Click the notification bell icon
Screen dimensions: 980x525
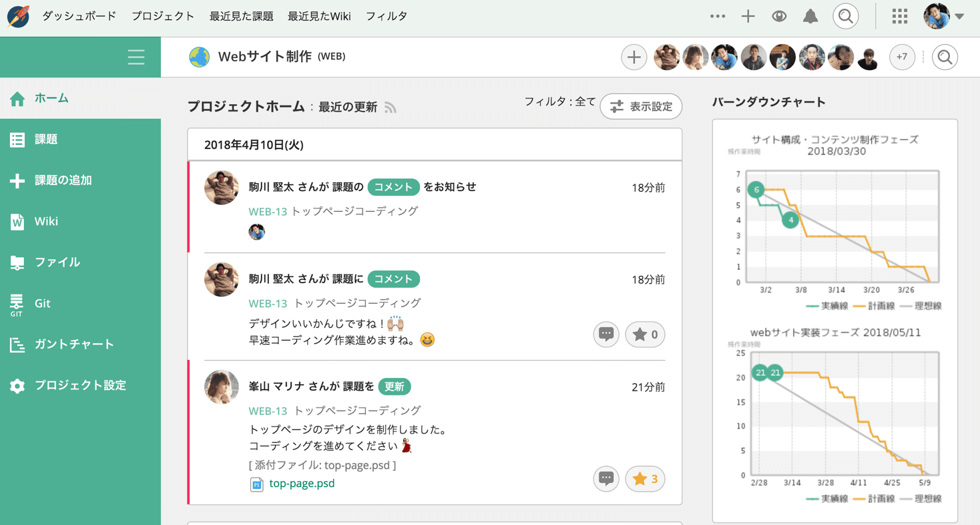tap(810, 17)
